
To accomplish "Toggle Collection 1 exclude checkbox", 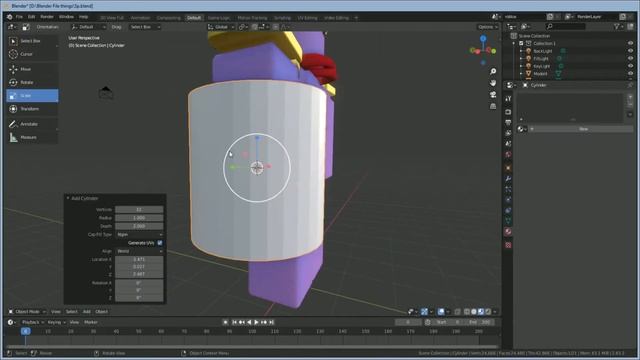I will (521, 43).
